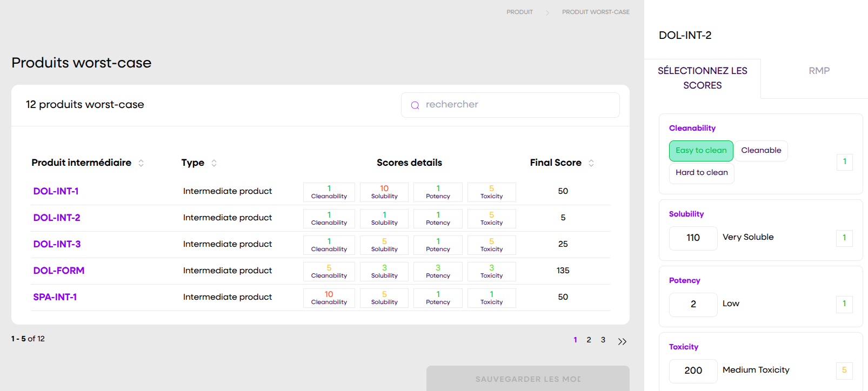Screen dimensions: 868x391
Task: Click Toxicity panel score indicator 5
Action: (844, 370)
